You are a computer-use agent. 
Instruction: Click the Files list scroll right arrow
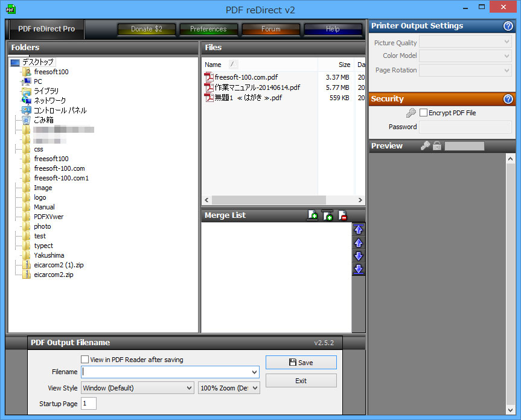point(360,200)
